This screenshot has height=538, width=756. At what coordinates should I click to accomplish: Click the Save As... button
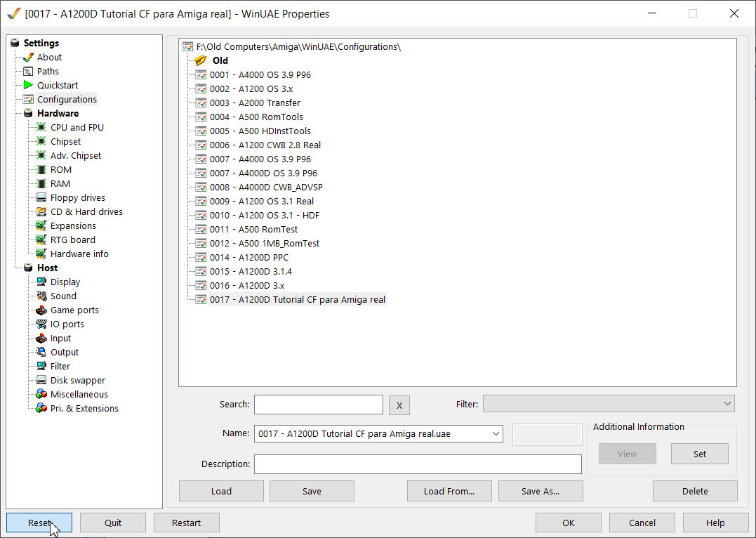click(541, 491)
